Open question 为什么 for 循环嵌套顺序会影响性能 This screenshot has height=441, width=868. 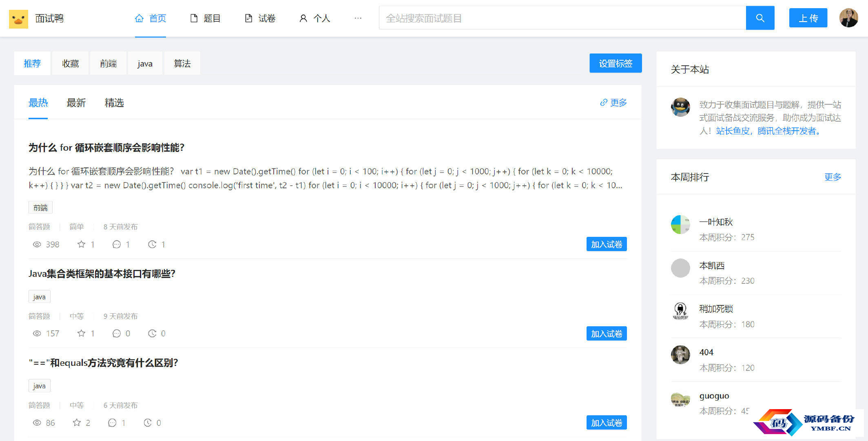click(x=106, y=147)
